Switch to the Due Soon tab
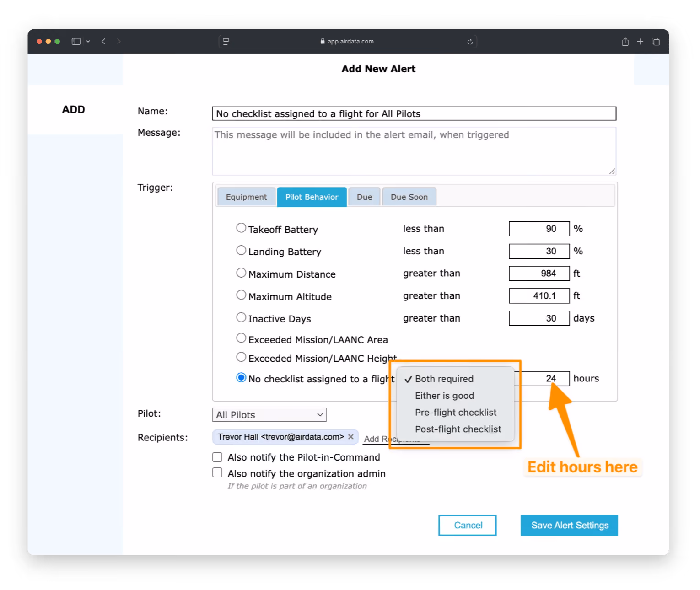Screen dimensions: 700x590 pyautogui.click(x=409, y=197)
